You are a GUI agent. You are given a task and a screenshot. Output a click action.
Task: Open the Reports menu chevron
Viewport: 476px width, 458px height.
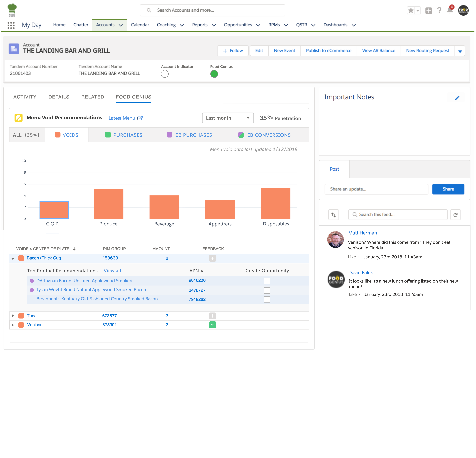coord(214,25)
